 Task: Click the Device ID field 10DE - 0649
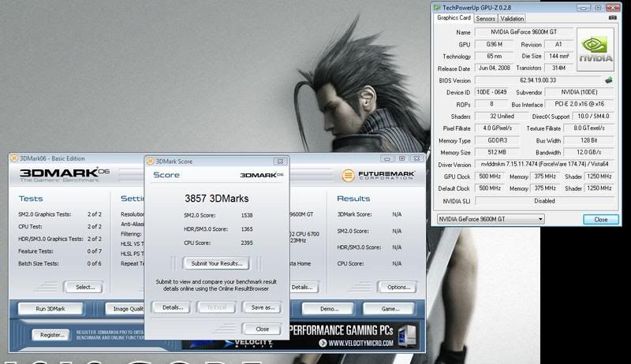491,92
